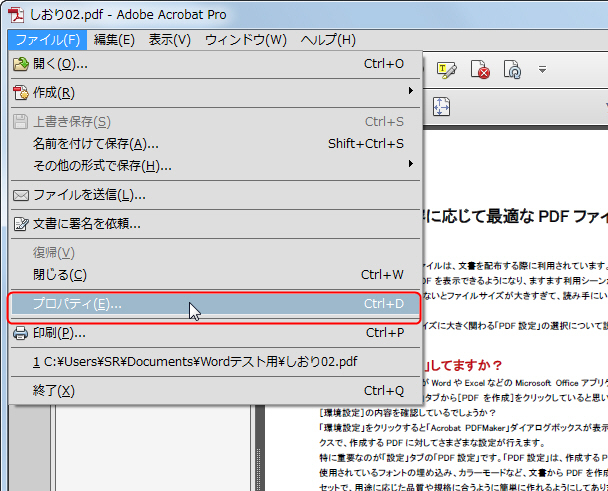
Task: Expand the その他の形式で保存(H) submenu arrow
Action: [411, 164]
